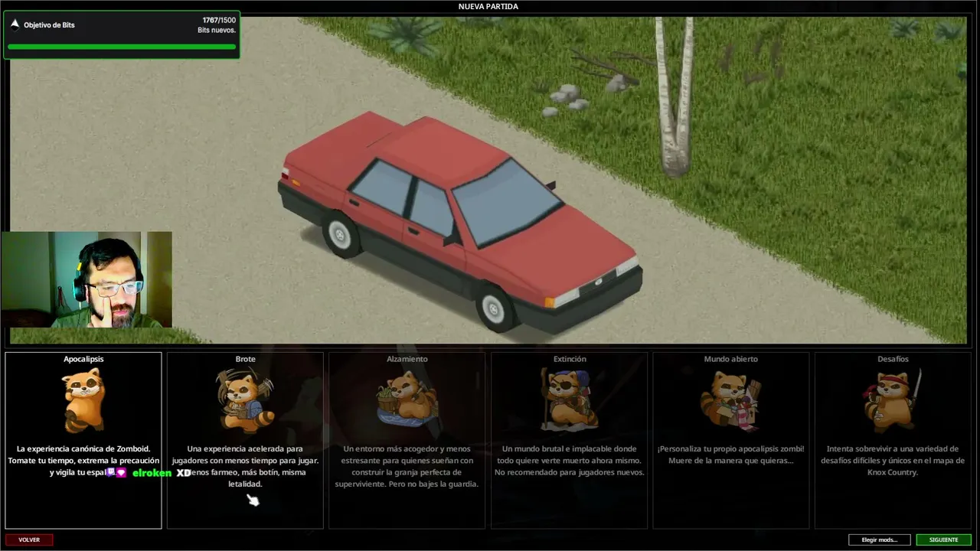Screen dimensions: 980x551
Task: Select the Extinción eyepatch raccoon icon
Action: coord(569,399)
